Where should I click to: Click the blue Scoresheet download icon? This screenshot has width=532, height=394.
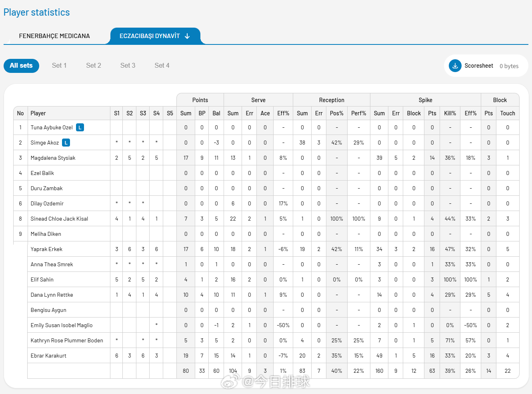pos(455,66)
